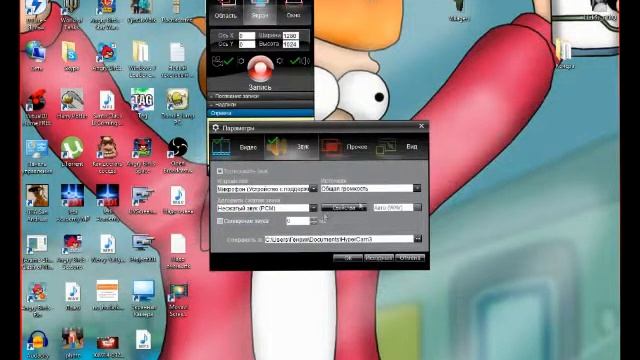Click the Ширина field showing 1280
640x360 pixels.
click(291, 36)
